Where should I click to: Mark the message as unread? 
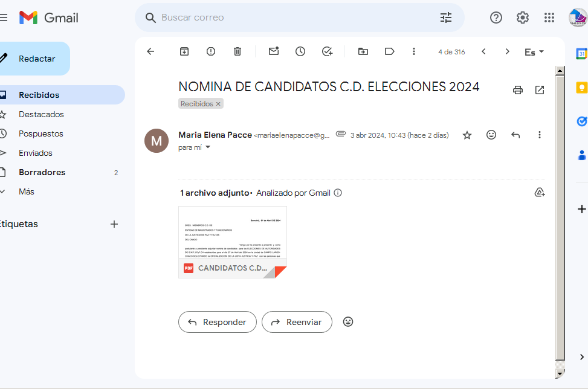pos(274,51)
